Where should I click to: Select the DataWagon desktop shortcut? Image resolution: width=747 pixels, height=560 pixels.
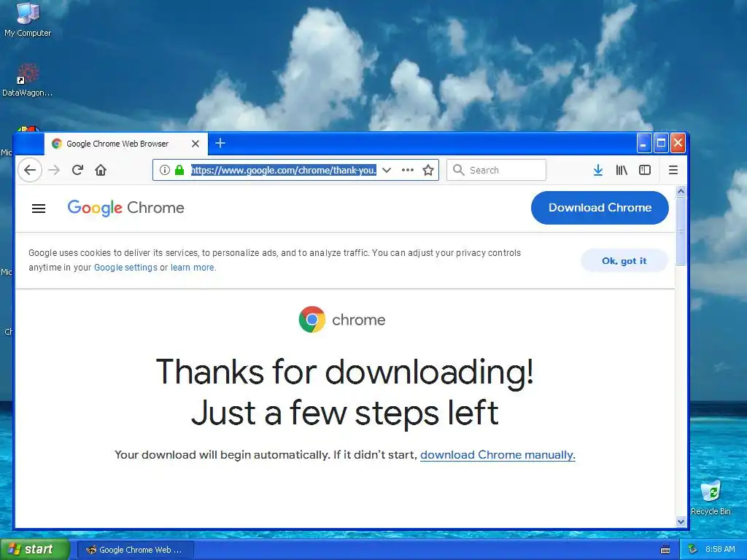coord(27,80)
